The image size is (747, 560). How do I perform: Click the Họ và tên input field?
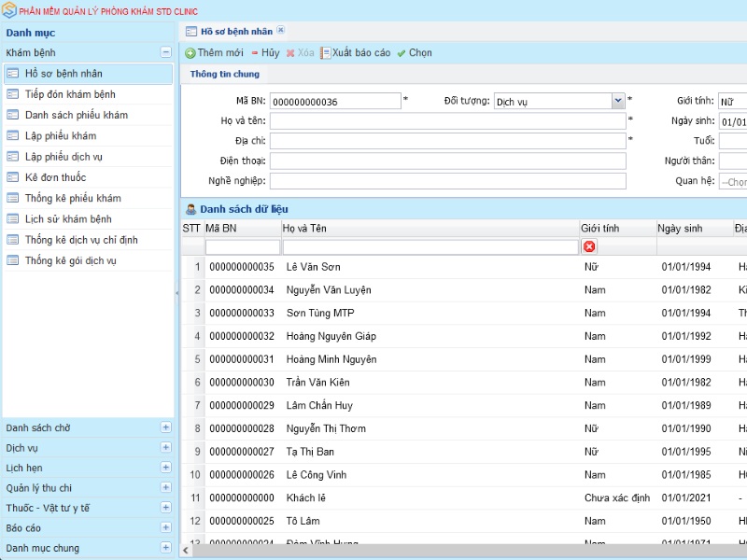(x=448, y=121)
